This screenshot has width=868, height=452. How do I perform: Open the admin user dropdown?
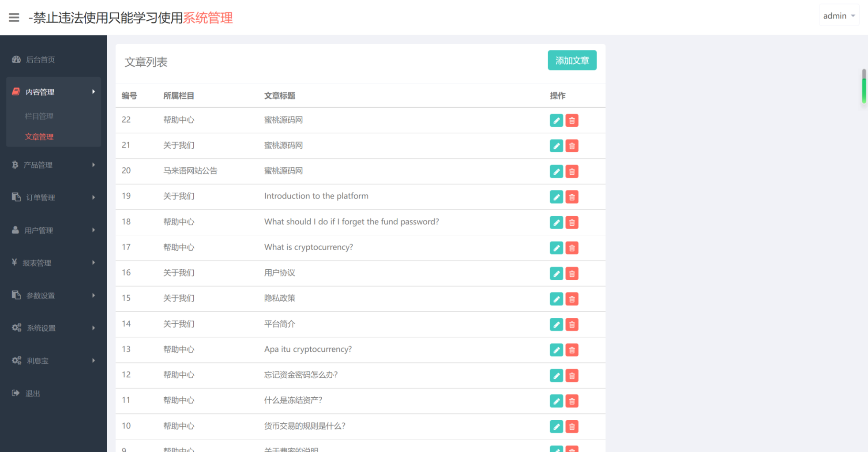click(838, 16)
